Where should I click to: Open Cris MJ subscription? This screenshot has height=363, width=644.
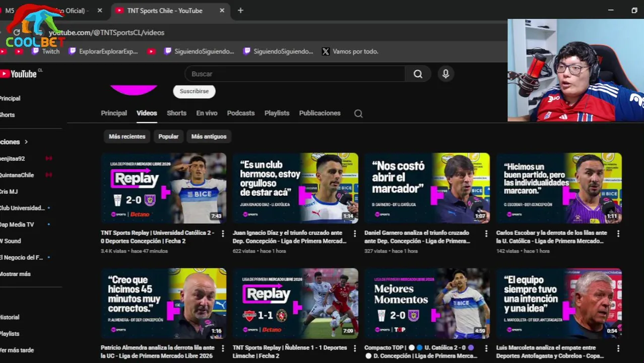click(x=9, y=192)
